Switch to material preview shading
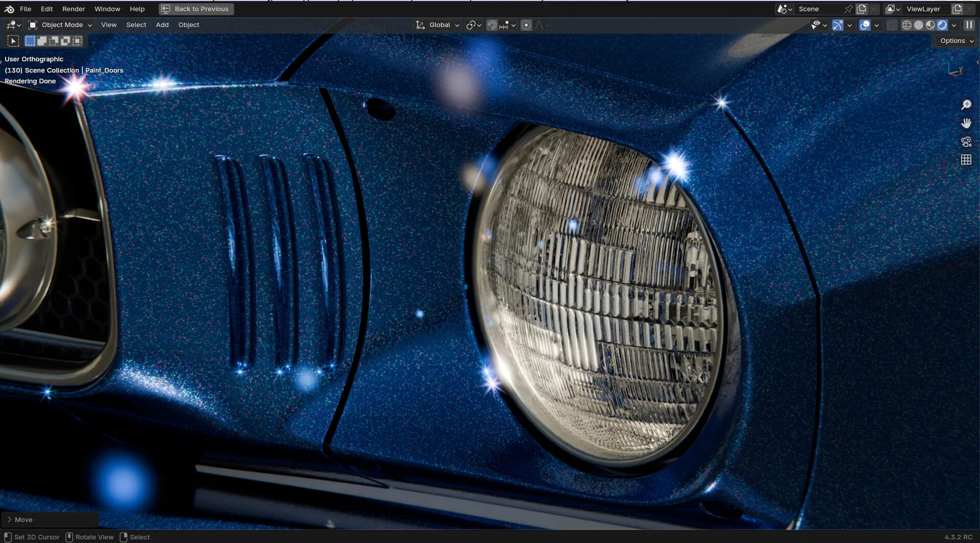Viewport: 980px width, 543px height. [930, 25]
